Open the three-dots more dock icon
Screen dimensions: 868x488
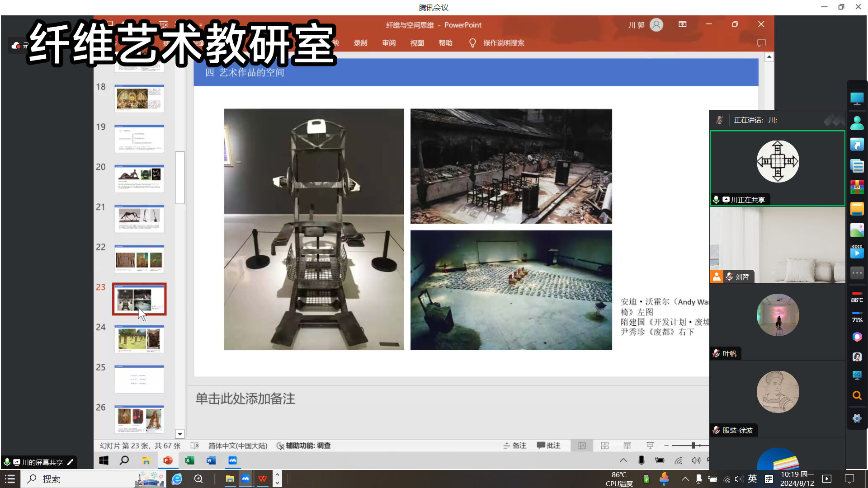(857, 273)
